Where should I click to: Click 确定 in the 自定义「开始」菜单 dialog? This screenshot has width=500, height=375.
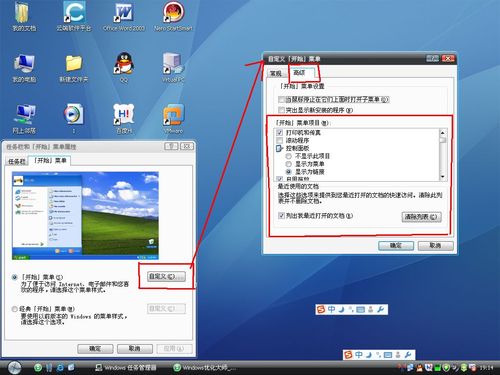point(396,246)
